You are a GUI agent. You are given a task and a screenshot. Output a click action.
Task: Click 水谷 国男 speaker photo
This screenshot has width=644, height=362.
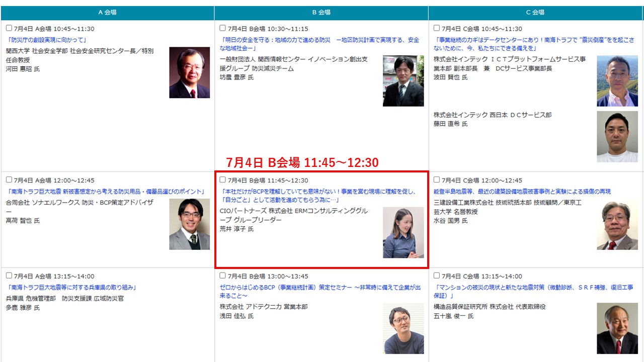pyautogui.click(x=617, y=224)
